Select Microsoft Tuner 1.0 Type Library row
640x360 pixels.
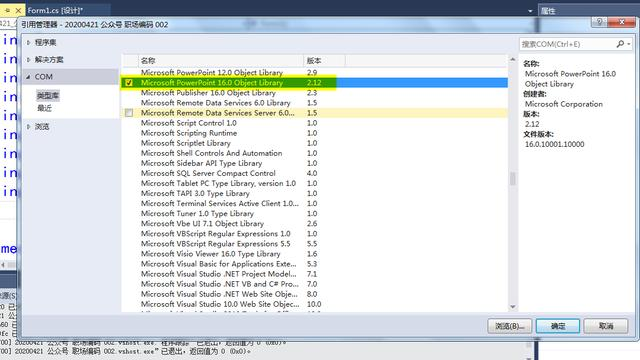tap(314, 213)
